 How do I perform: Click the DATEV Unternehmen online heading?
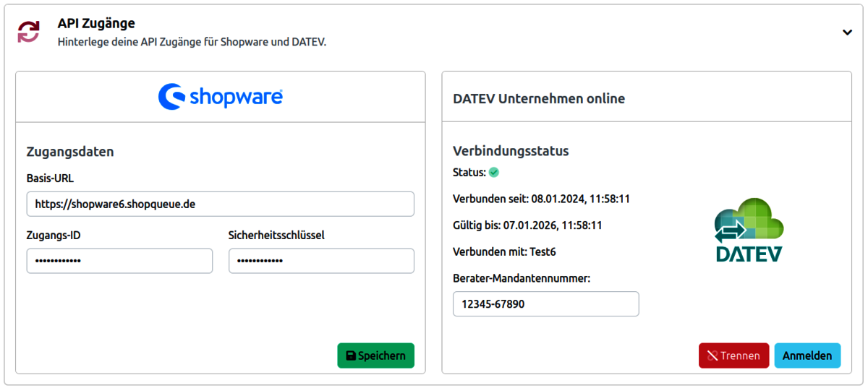click(539, 99)
